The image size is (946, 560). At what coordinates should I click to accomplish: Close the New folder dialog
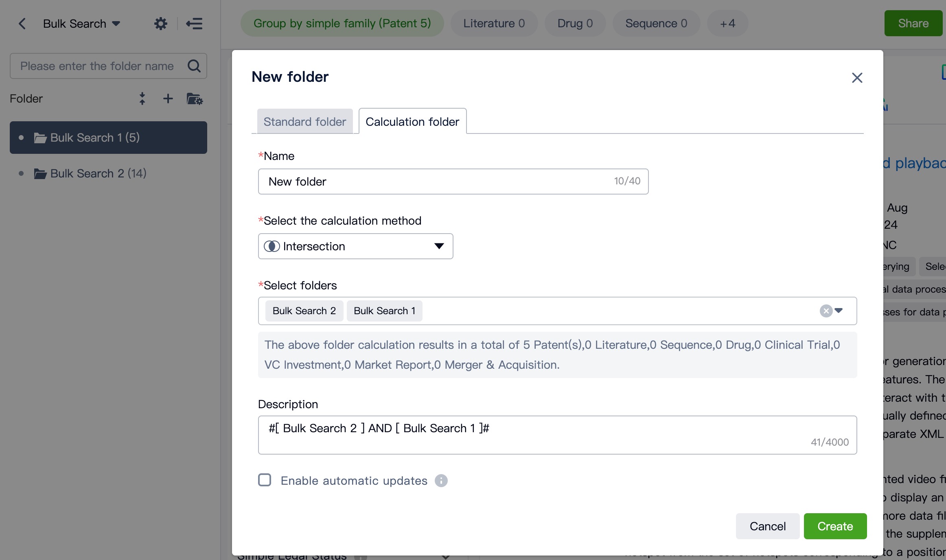[857, 78]
